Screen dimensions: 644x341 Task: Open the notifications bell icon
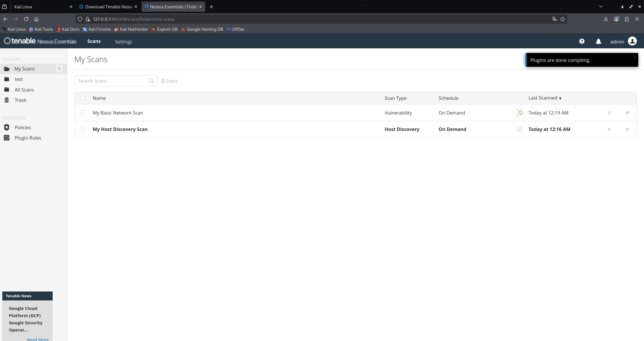point(598,41)
